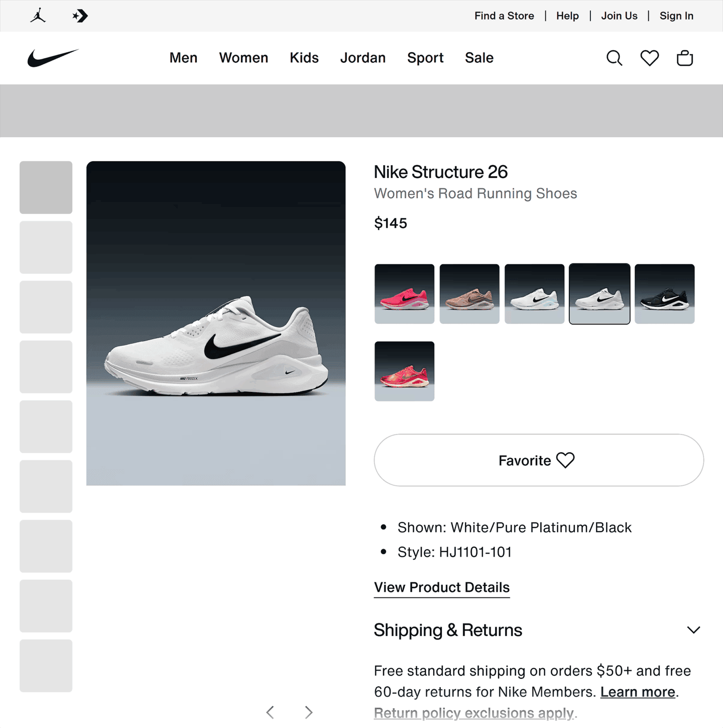Screen dimensions: 723x728
Task: Expand the Shipping & Returns section
Action: coord(693,630)
